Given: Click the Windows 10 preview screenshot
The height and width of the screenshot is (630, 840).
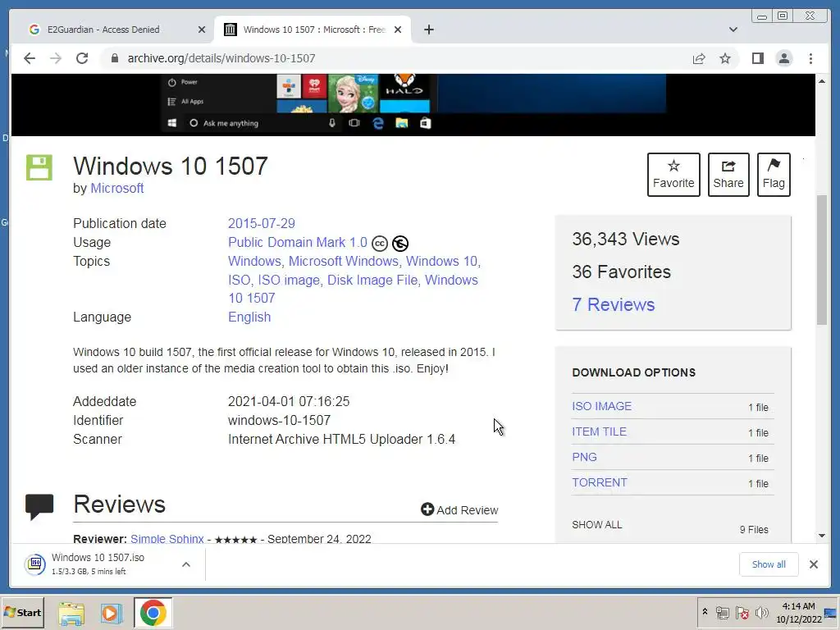Looking at the screenshot, I should [413, 104].
